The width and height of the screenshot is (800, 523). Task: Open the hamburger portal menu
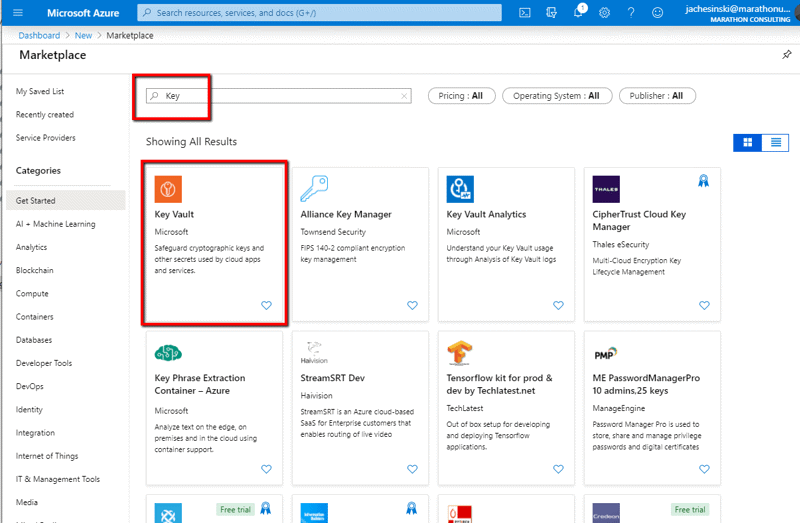[x=18, y=13]
